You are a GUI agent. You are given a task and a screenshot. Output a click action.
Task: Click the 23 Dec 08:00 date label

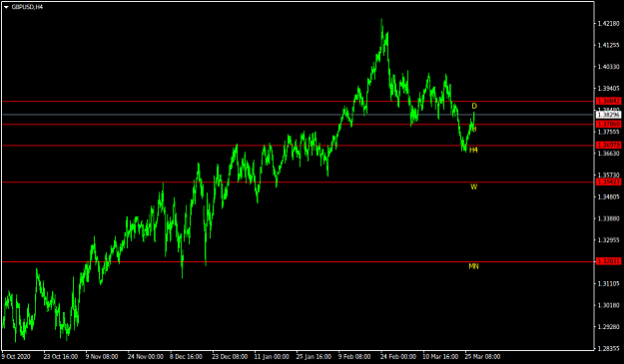pos(230,357)
